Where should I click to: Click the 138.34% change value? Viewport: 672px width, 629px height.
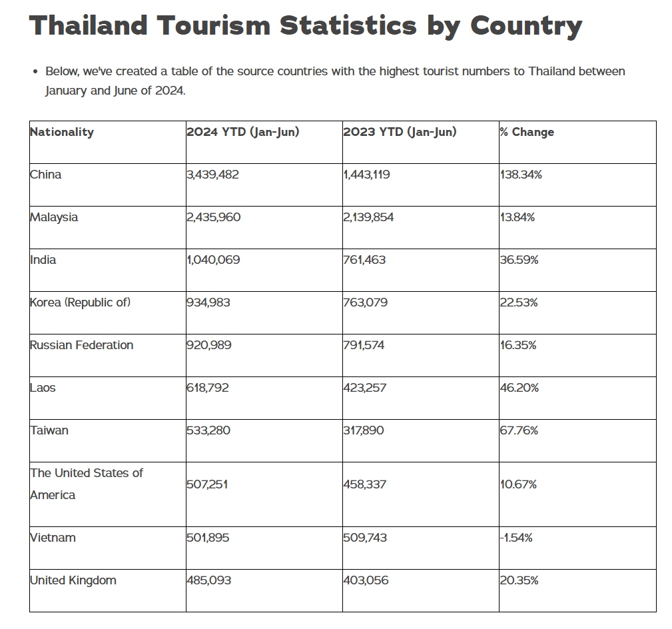(x=522, y=175)
